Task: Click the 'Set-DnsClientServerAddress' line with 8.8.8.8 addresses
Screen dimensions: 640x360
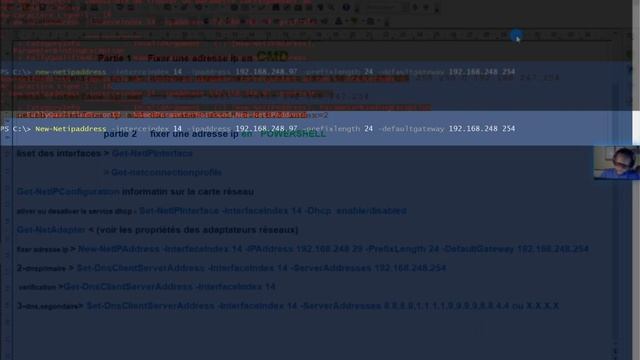Action: pos(322,306)
